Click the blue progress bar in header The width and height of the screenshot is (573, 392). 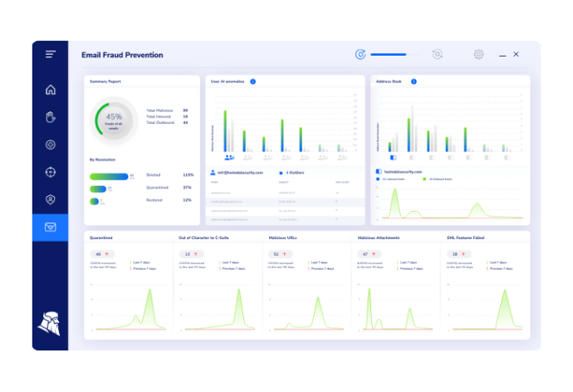[389, 55]
